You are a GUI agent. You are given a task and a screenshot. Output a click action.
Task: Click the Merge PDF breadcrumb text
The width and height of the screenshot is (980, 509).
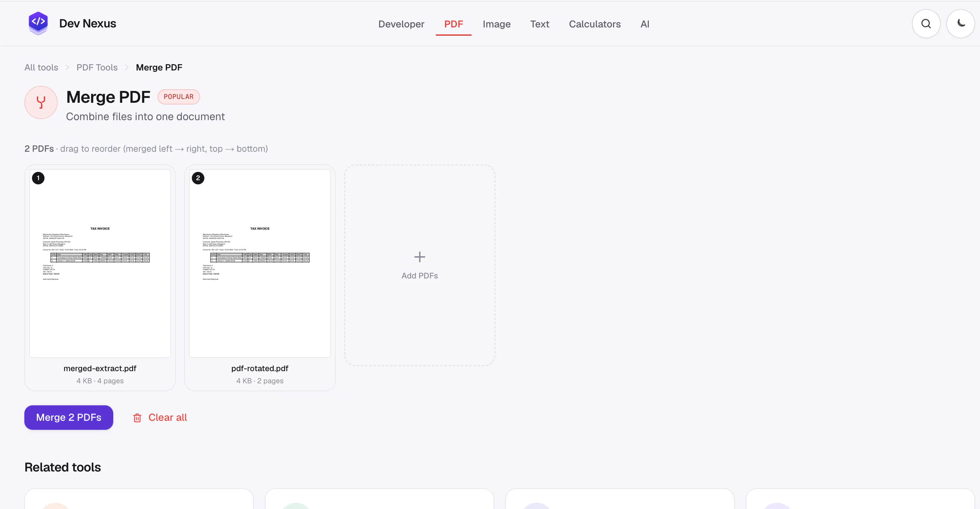click(159, 67)
